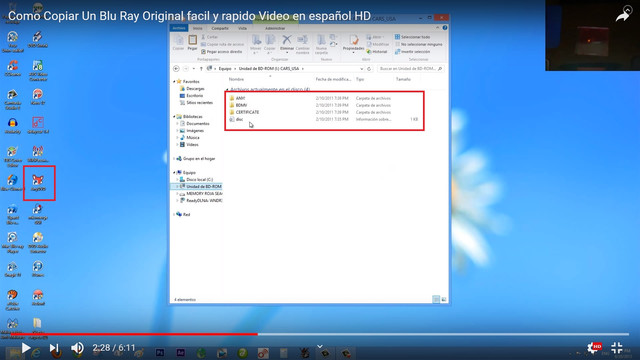Share the video with the arrow icon

click(623, 16)
